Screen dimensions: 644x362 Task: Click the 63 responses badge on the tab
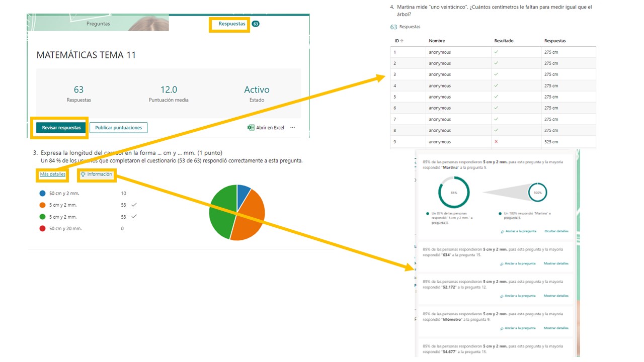tap(256, 24)
